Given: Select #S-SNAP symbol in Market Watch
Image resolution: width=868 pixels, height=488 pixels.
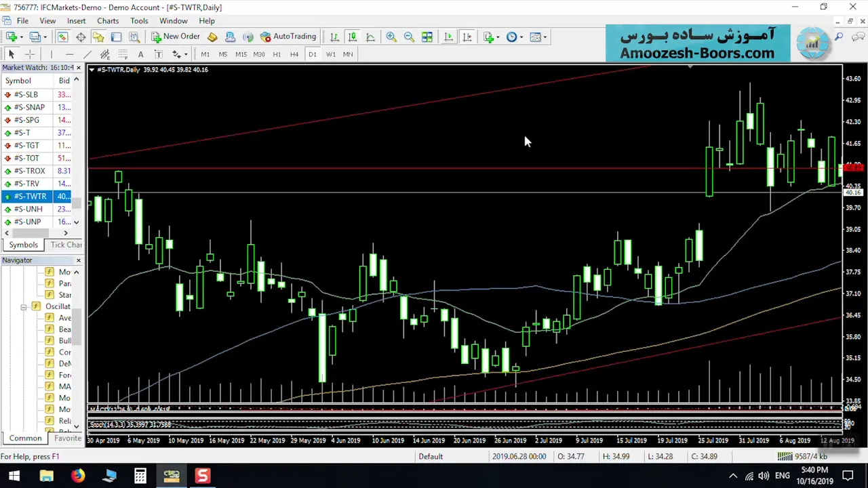Looking at the screenshot, I should point(29,107).
